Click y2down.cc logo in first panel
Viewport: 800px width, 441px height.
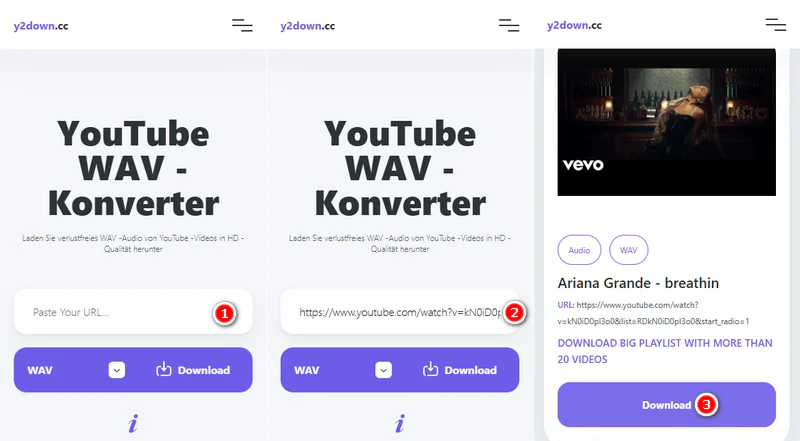coord(41,26)
